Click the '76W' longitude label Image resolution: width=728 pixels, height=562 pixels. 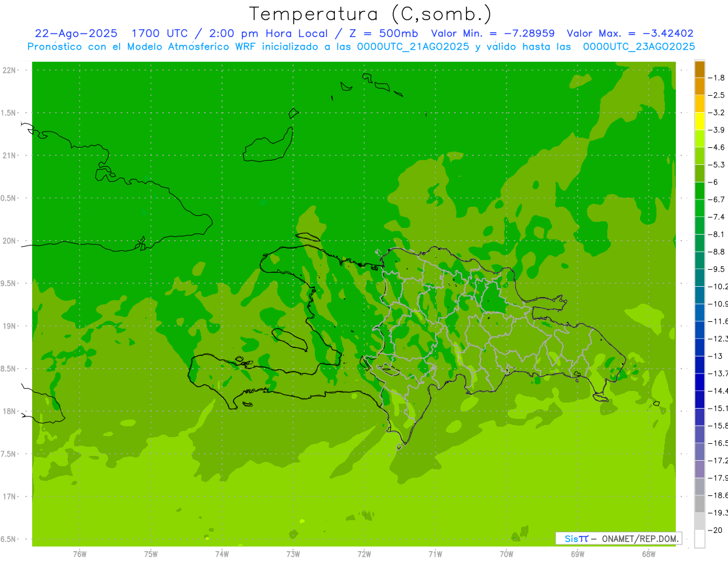coord(79,554)
